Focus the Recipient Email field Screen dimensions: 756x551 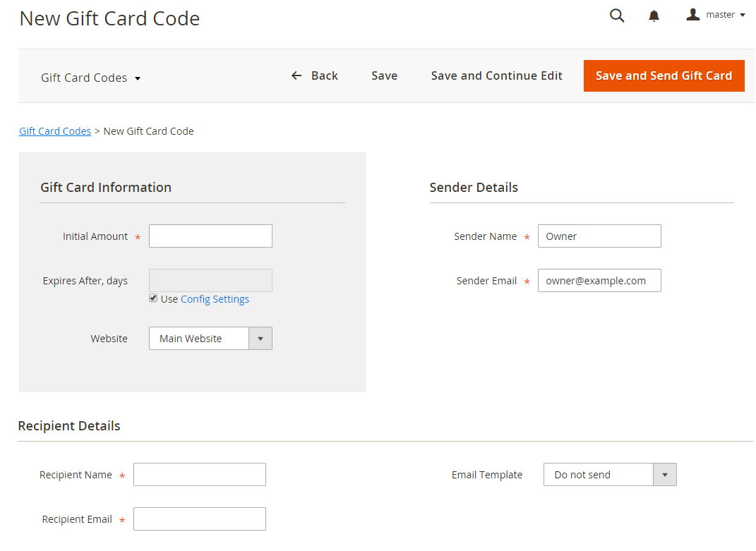pos(200,519)
